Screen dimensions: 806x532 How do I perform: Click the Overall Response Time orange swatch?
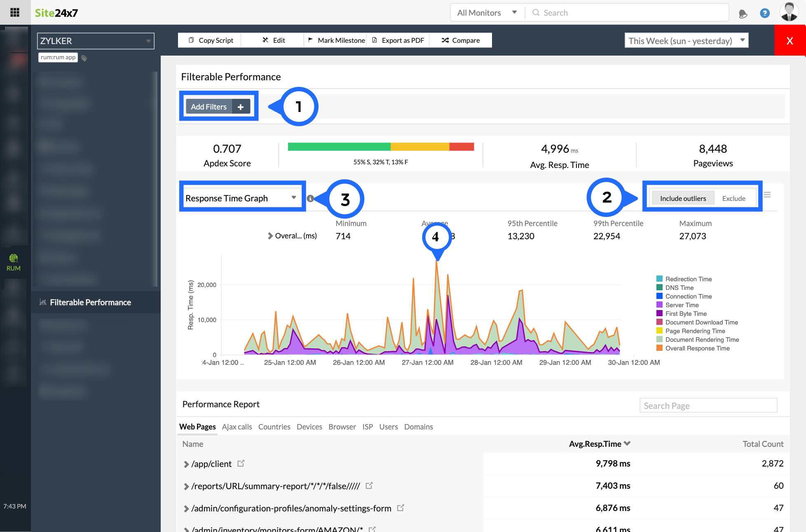coord(660,348)
